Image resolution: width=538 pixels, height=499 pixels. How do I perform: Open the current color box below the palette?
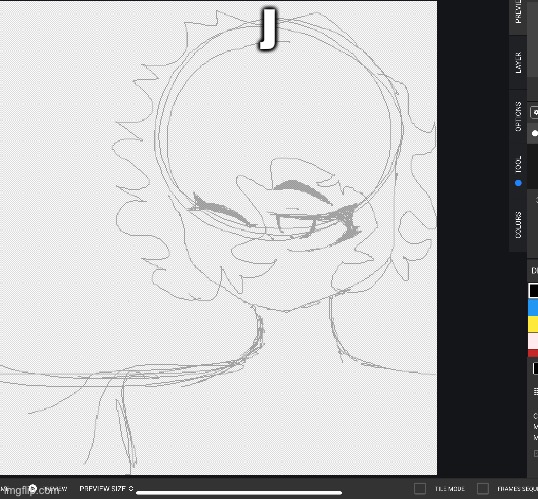click(536, 369)
